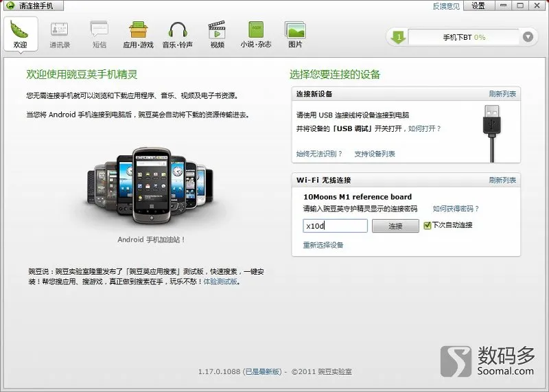
Task: Open the 应用·游戏 apps and games icon
Action: [139, 35]
